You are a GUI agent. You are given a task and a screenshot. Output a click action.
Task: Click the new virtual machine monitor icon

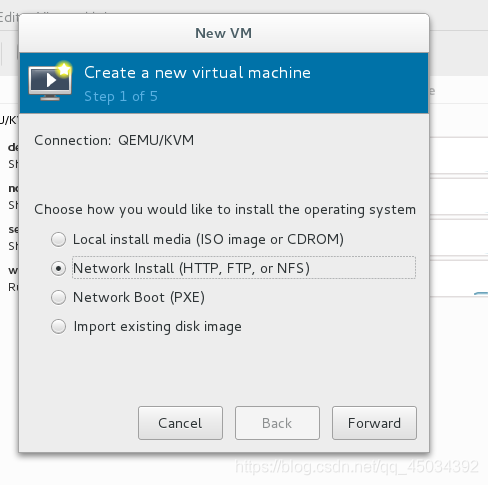click(x=50, y=81)
